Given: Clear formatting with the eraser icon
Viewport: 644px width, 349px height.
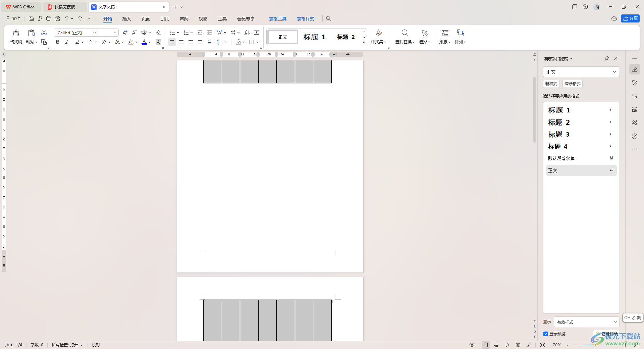Looking at the screenshot, I should [158, 33].
